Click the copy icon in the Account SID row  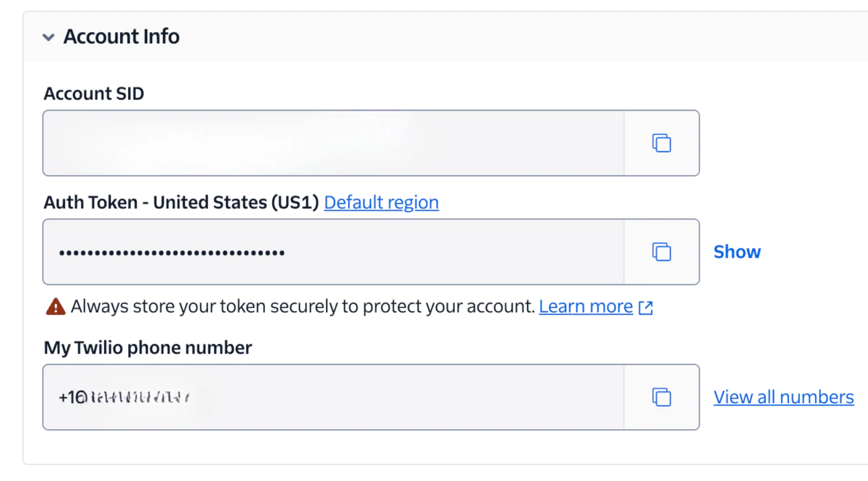click(662, 143)
